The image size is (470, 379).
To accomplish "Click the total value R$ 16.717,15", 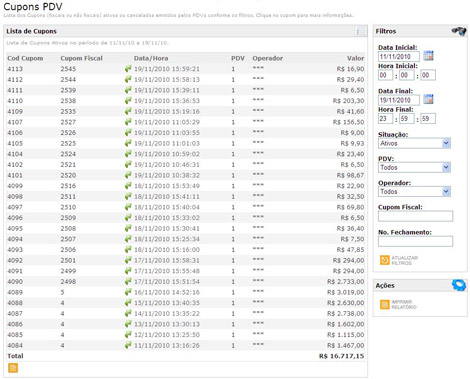I will click(341, 356).
